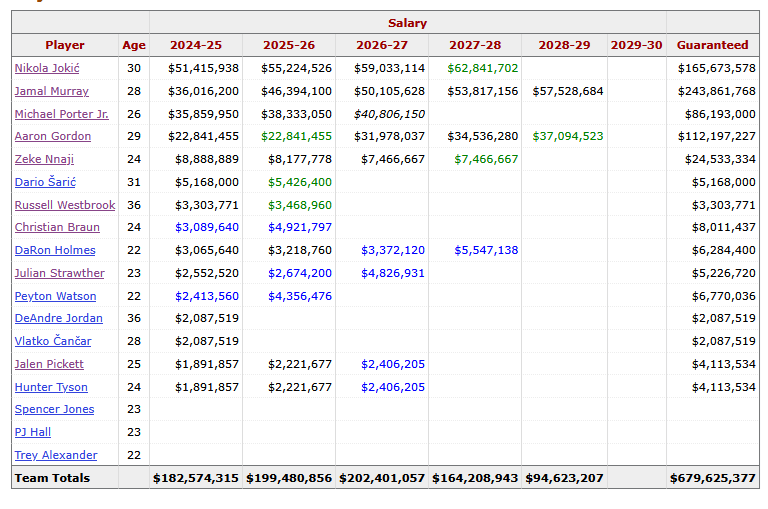Screen dimensions: 768x509
Task: Click the Team Totals row label
Action: [52, 478]
